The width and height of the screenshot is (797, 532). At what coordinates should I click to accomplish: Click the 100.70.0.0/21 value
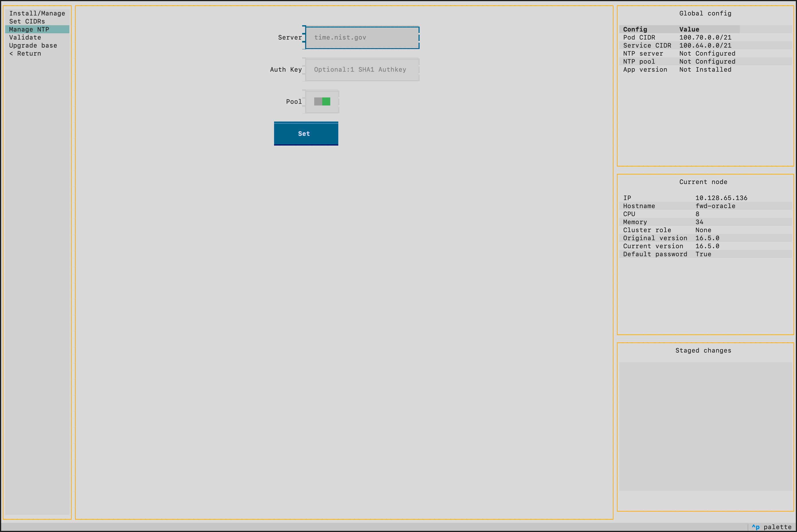(705, 37)
